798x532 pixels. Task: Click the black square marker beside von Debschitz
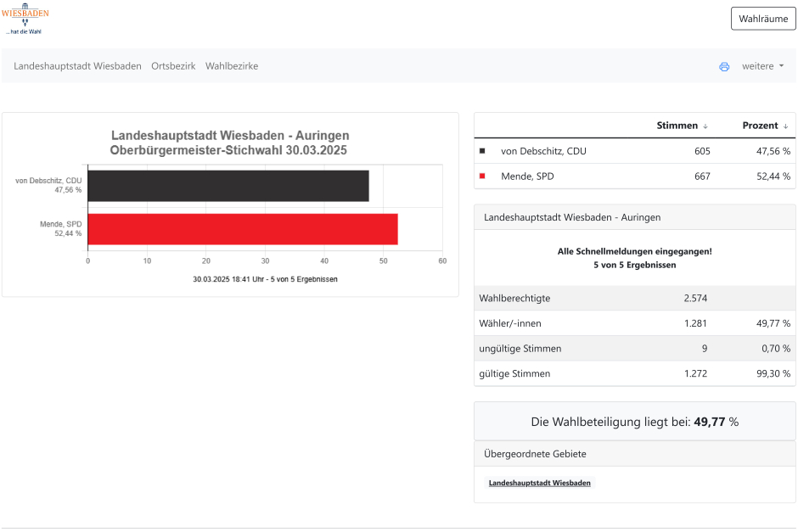pyautogui.click(x=482, y=151)
